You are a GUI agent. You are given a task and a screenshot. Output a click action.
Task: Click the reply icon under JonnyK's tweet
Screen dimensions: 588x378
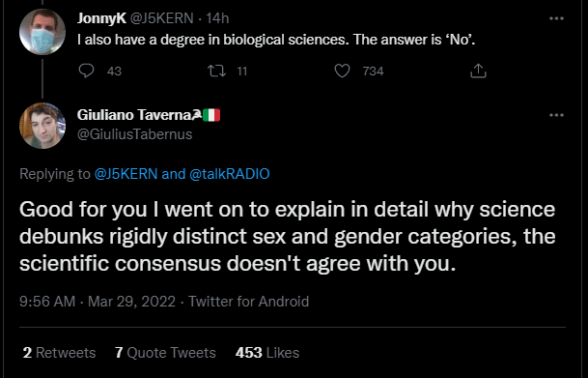click(x=86, y=71)
